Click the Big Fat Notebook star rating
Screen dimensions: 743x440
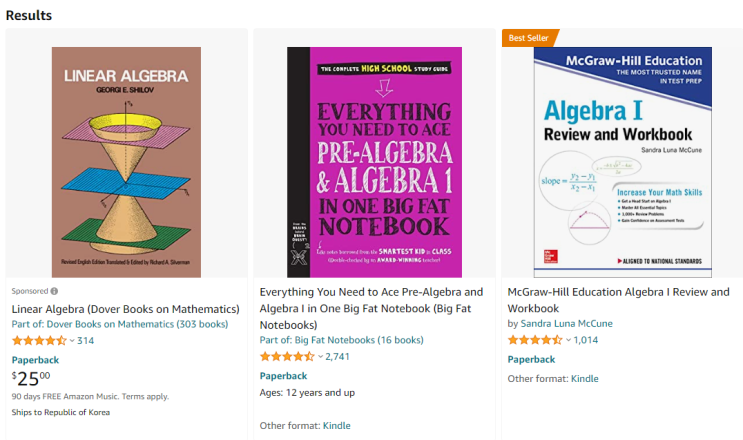click(x=287, y=357)
